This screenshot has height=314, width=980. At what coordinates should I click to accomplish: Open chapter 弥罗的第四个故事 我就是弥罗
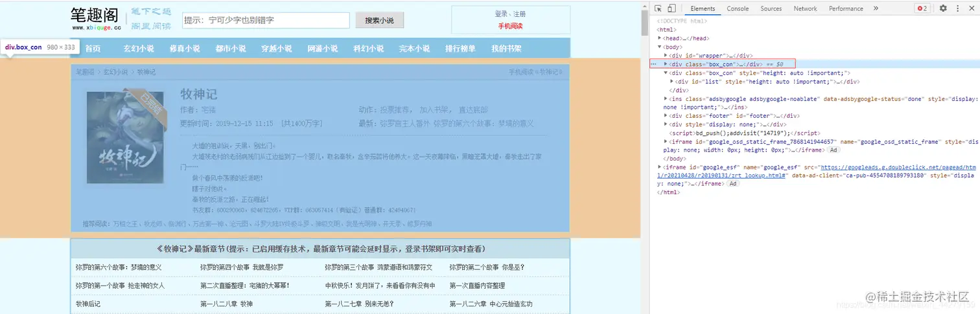[242, 267]
